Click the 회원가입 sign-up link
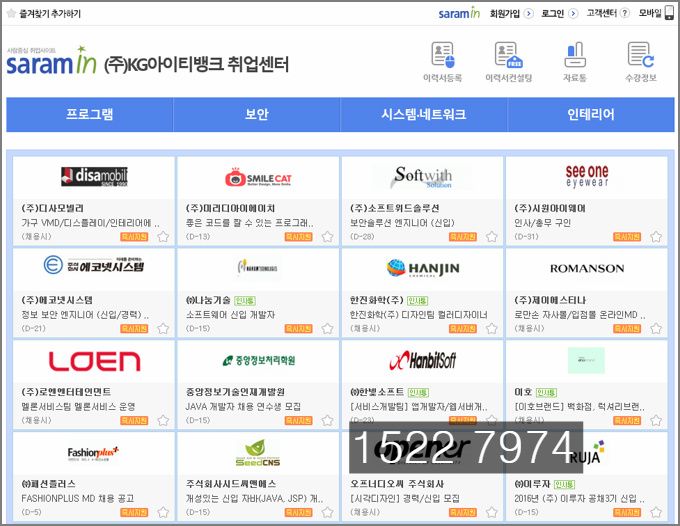Image resolution: width=680 pixels, height=526 pixels. (x=505, y=13)
